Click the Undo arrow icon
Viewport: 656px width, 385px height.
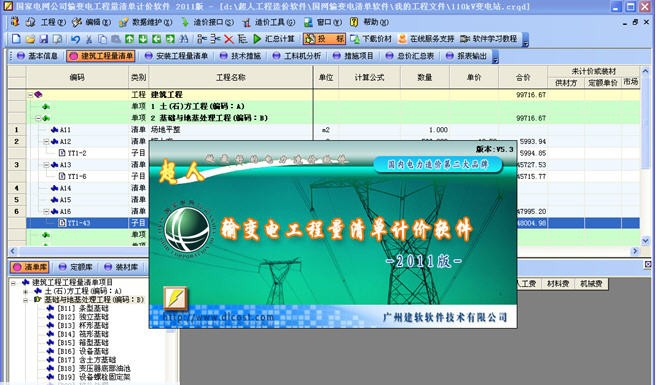(x=76, y=39)
